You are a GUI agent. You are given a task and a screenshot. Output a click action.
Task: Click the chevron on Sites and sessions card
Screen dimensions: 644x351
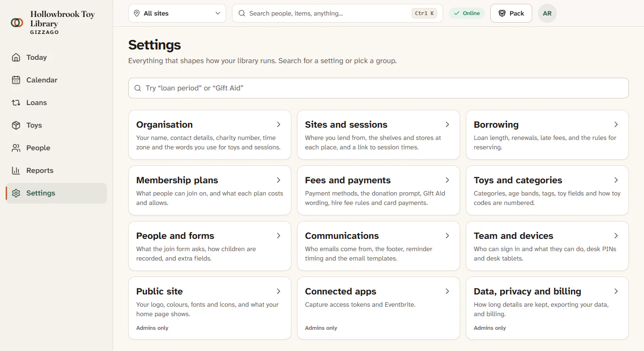pyautogui.click(x=447, y=124)
